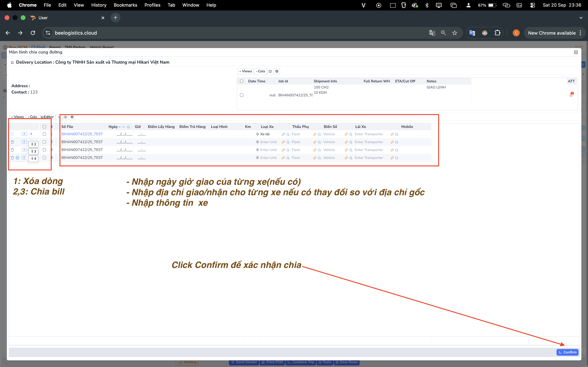The width and height of the screenshot is (588, 367).
Task: Click the plus icon on row 4
Action: coord(17,158)
